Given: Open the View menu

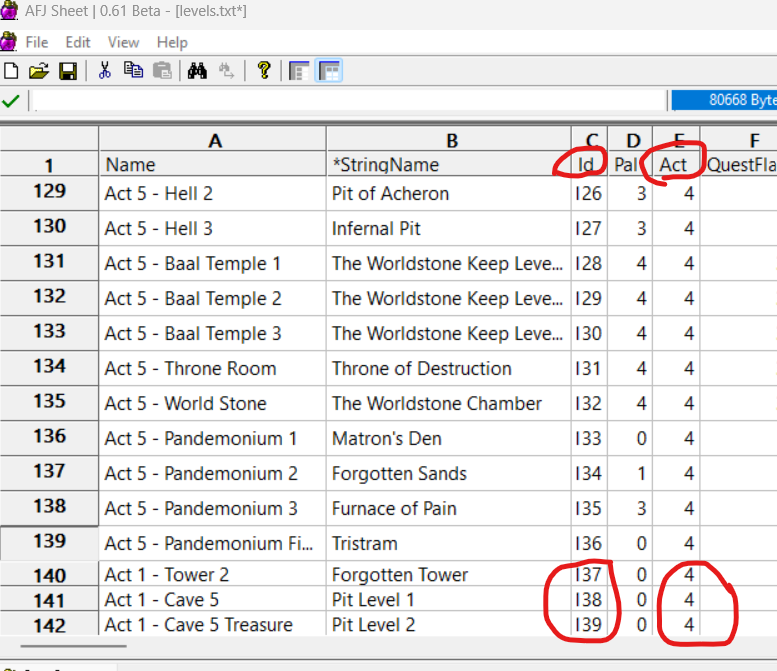Looking at the screenshot, I should click(123, 43).
